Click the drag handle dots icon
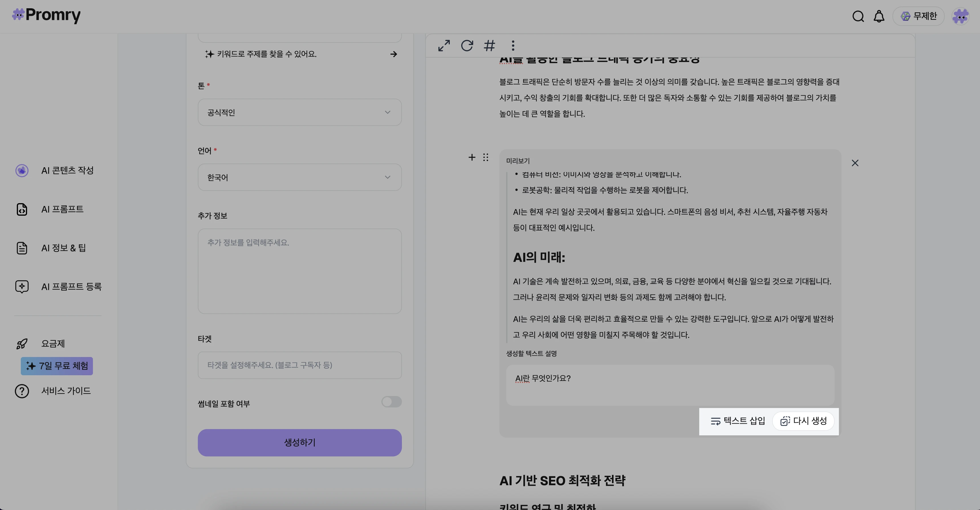The height and width of the screenshot is (510, 980). 486,158
